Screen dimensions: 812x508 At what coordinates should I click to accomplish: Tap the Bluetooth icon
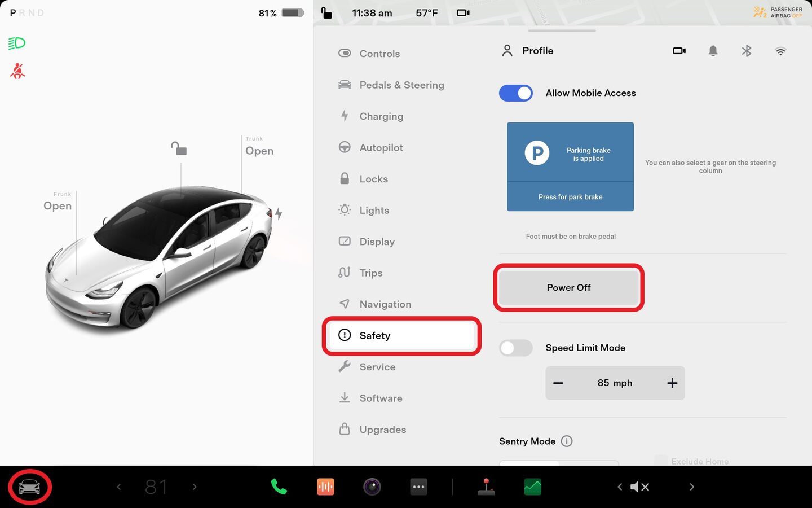(x=746, y=51)
